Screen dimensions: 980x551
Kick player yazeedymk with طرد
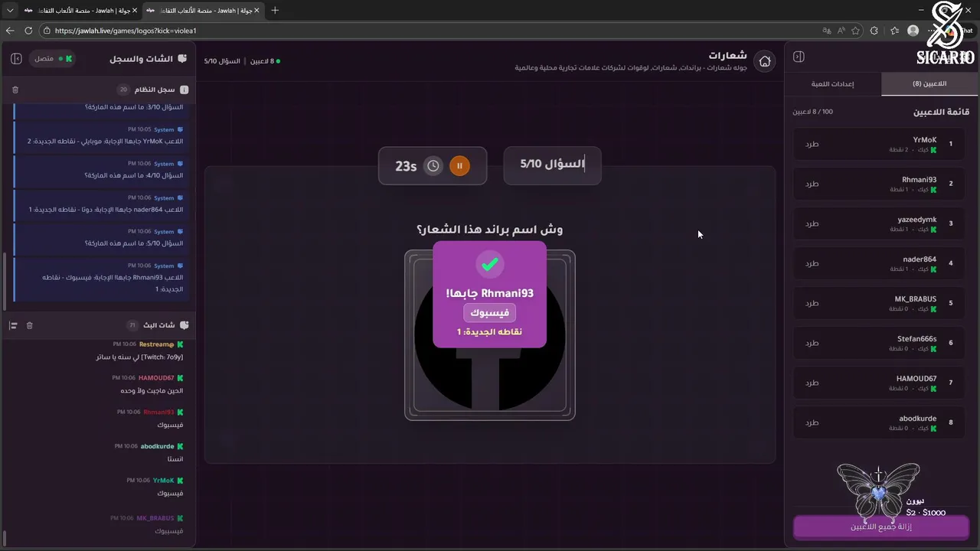[812, 223]
